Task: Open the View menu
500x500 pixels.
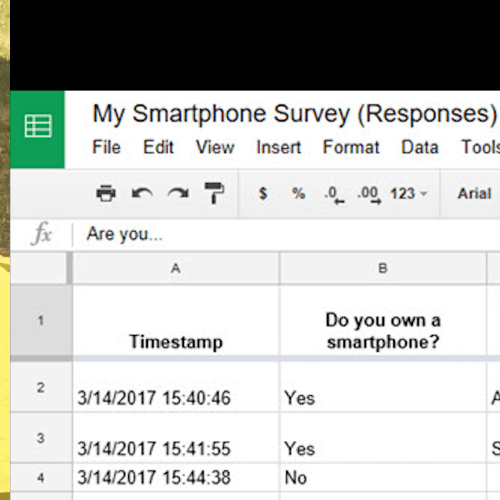Action: [x=215, y=147]
